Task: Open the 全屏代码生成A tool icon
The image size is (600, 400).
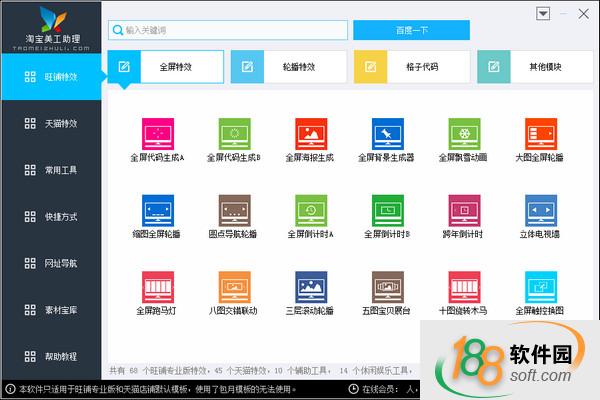Action: 157,133
